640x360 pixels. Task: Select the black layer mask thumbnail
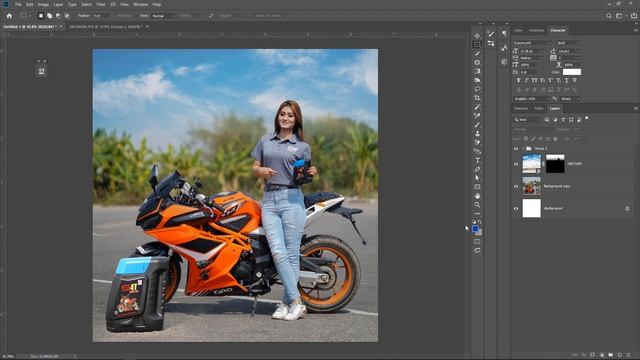click(x=555, y=164)
